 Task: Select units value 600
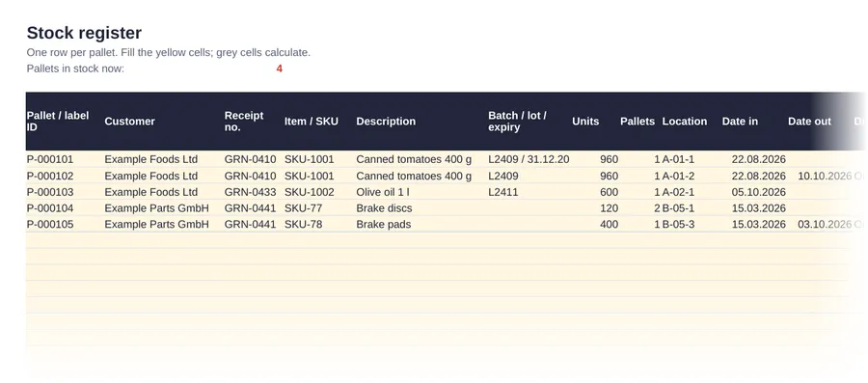click(x=609, y=192)
